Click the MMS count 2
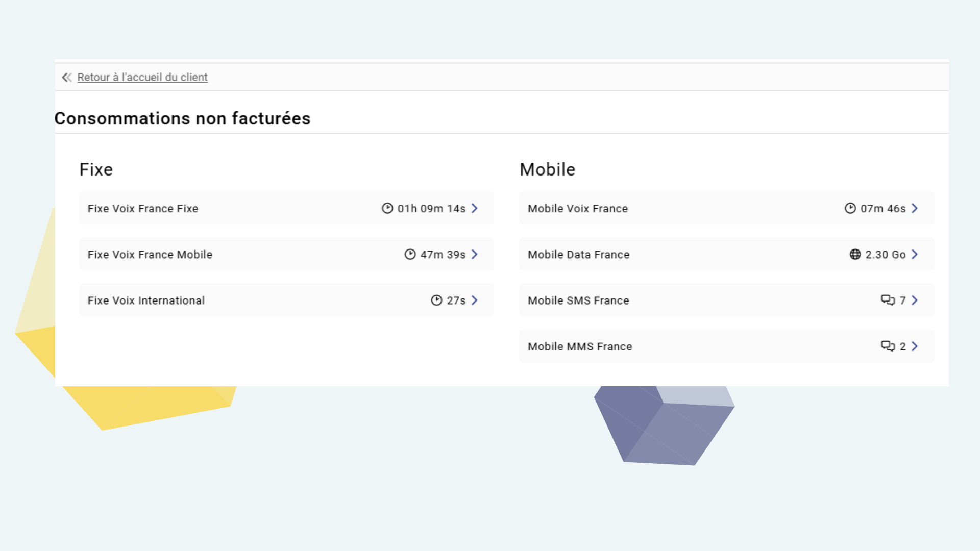This screenshot has height=551, width=980. pyautogui.click(x=902, y=346)
